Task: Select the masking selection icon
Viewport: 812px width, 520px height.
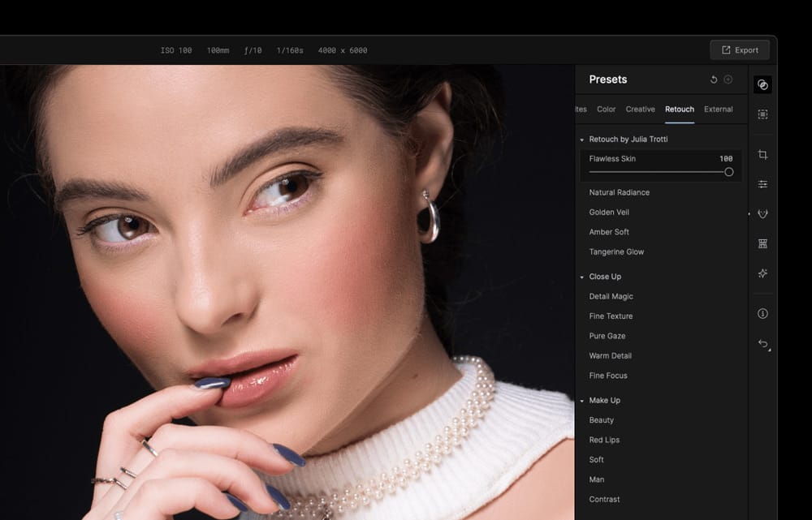Action: [x=762, y=114]
